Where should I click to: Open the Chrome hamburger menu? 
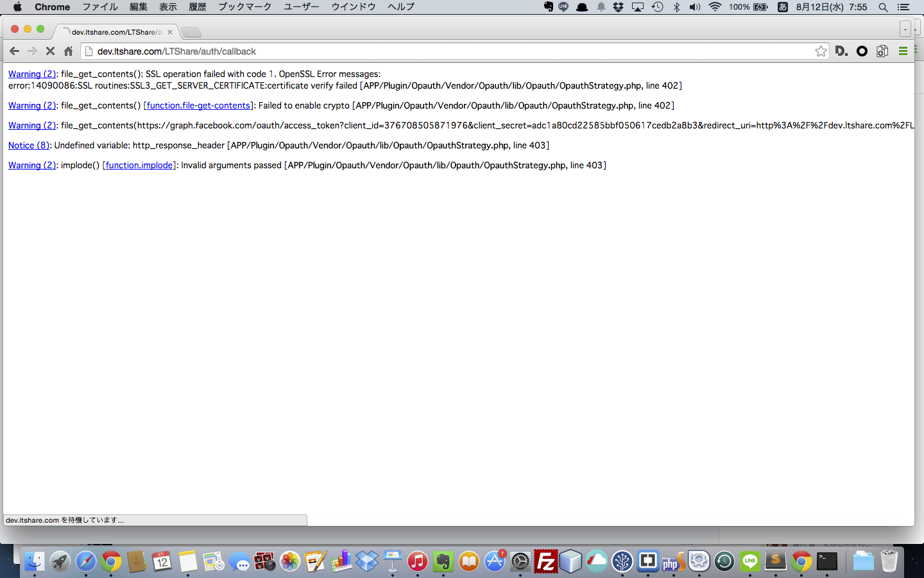tap(903, 51)
